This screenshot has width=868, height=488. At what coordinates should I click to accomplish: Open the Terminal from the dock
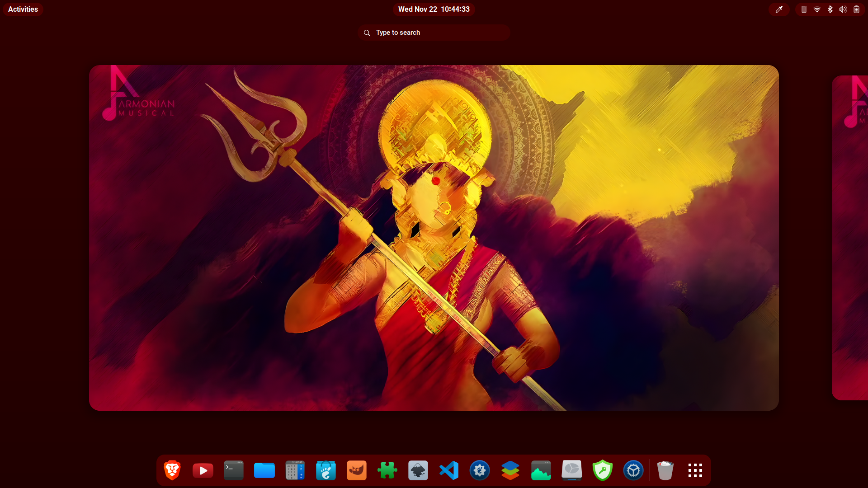[x=234, y=470]
